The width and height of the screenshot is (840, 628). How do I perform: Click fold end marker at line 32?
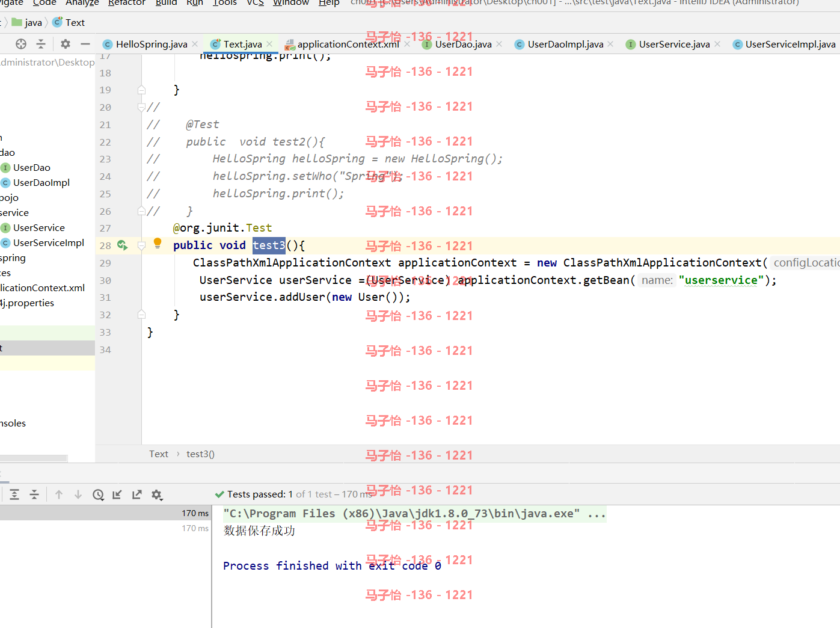tap(141, 315)
